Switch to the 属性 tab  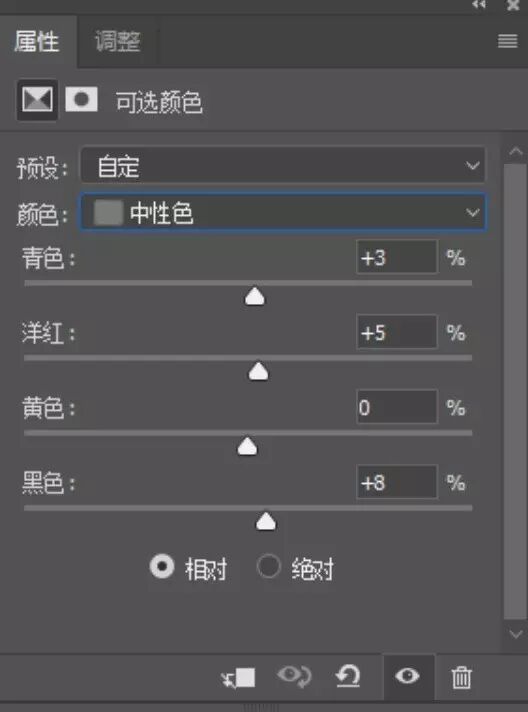tap(37, 42)
